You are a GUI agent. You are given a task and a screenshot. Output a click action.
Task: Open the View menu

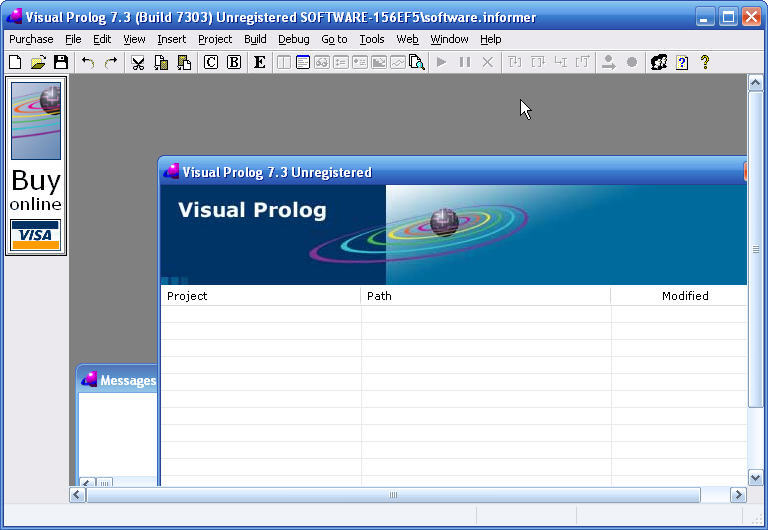134,39
